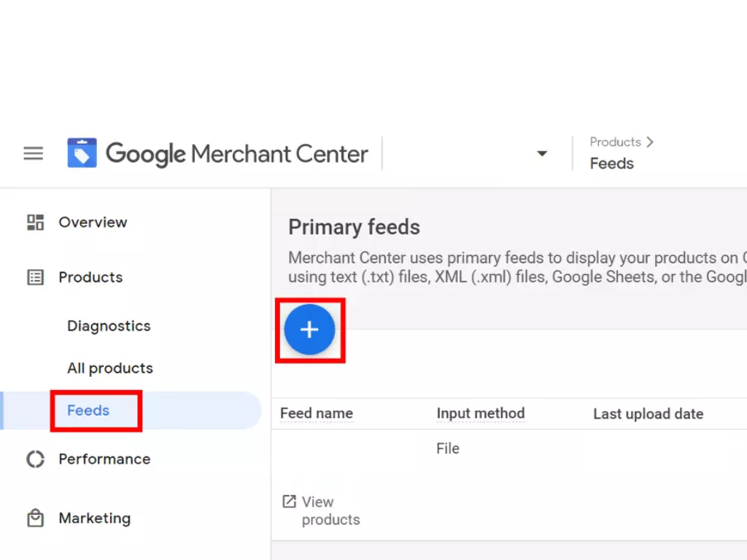Sort by Last upload date column

coord(648,414)
